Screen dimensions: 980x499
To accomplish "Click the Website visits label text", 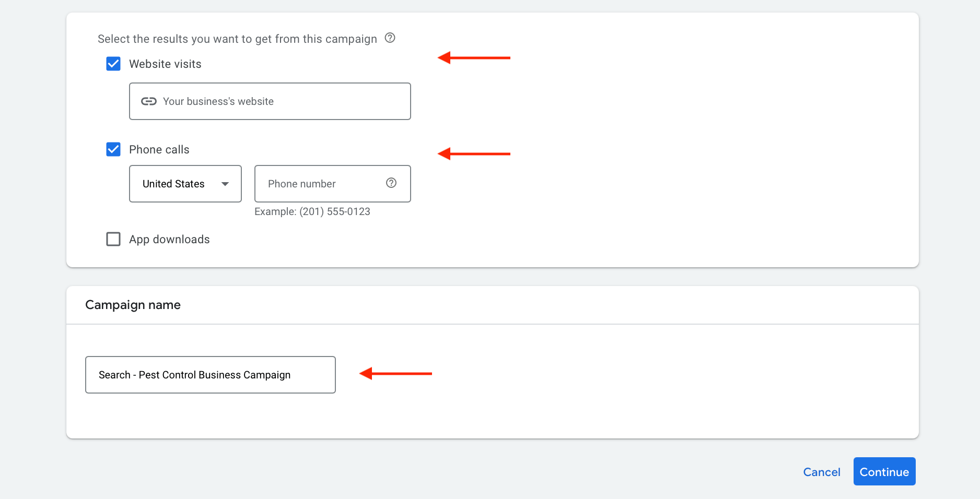I will [x=165, y=64].
